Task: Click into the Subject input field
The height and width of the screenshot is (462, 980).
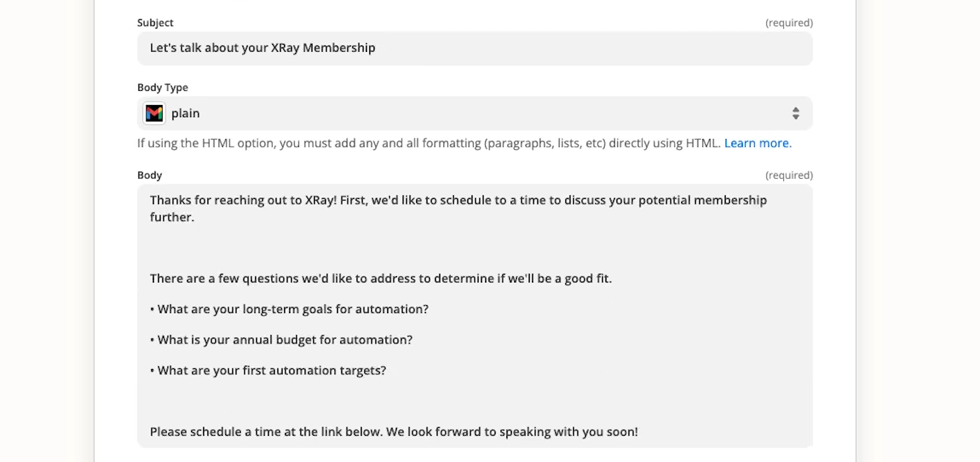Action: coord(474,48)
